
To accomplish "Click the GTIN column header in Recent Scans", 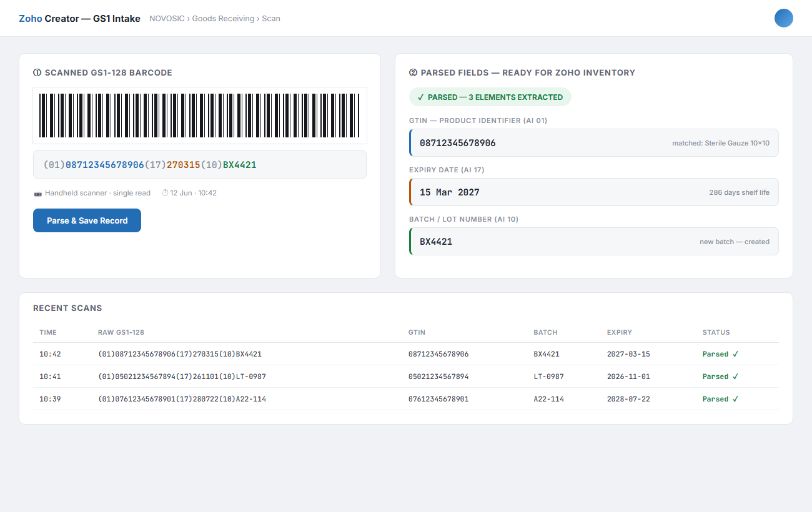I will 417,332.
